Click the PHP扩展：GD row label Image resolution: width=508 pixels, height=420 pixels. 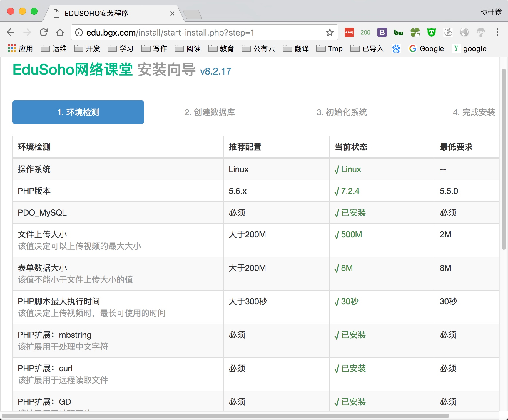pyautogui.click(x=44, y=402)
